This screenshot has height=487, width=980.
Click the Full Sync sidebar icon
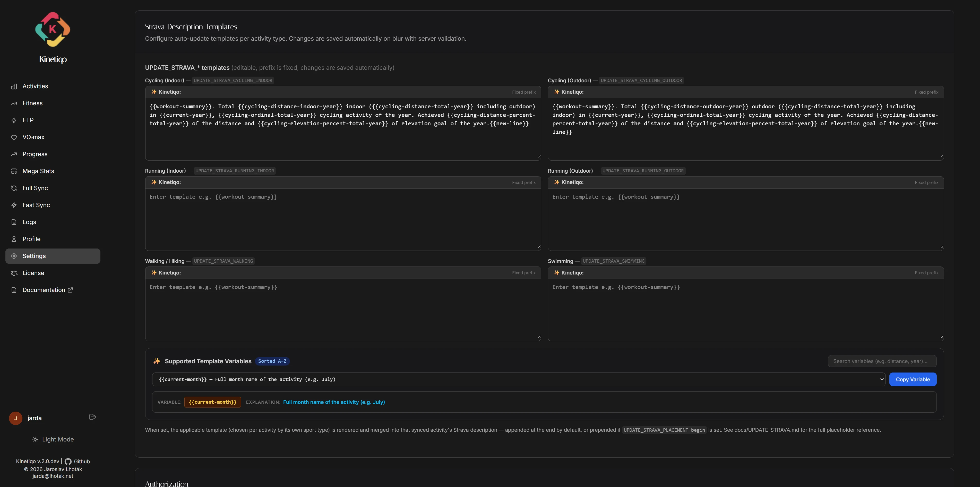pyautogui.click(x=14, y=188)
